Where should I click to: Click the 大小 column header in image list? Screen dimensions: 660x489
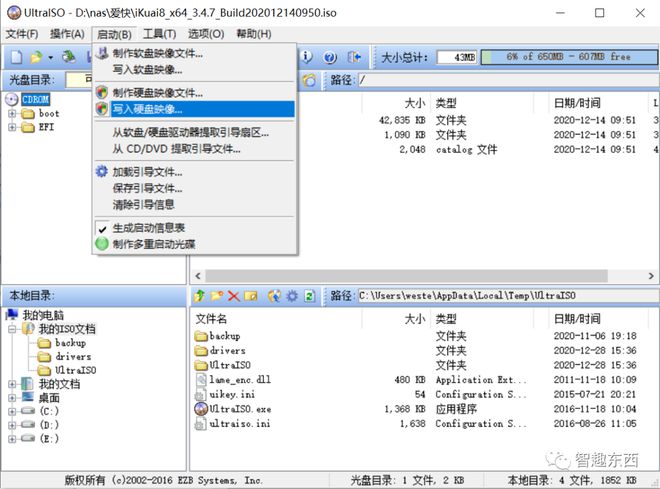pyautogui.click(x=396, y=103)
